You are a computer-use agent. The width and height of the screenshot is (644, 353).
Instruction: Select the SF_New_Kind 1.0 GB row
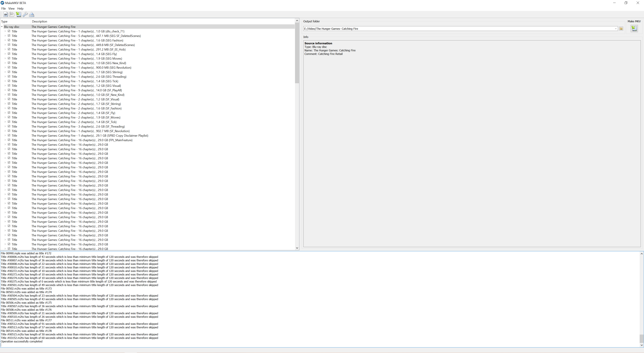148,95
